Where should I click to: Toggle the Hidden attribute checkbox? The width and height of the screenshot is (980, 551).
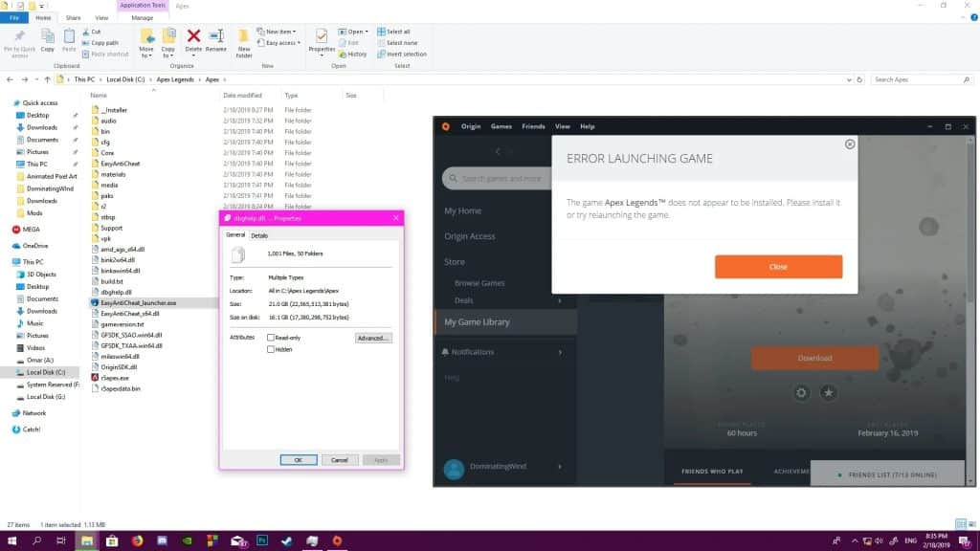pos(271,350)
